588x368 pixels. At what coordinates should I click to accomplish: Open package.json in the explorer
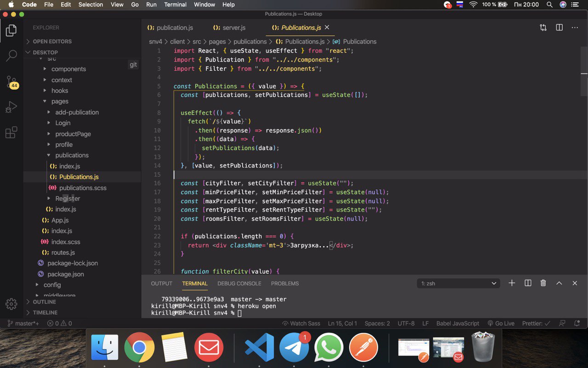click(66, 274)
